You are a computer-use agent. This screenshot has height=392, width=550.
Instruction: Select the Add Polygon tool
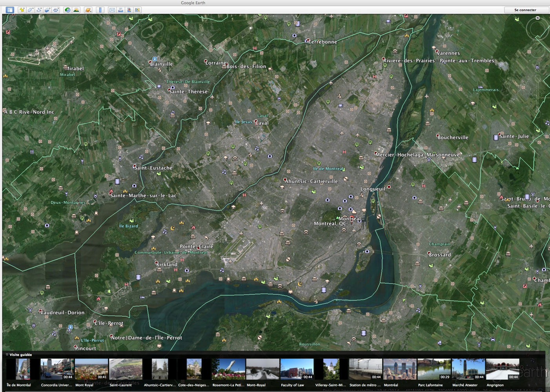(31, 10)
